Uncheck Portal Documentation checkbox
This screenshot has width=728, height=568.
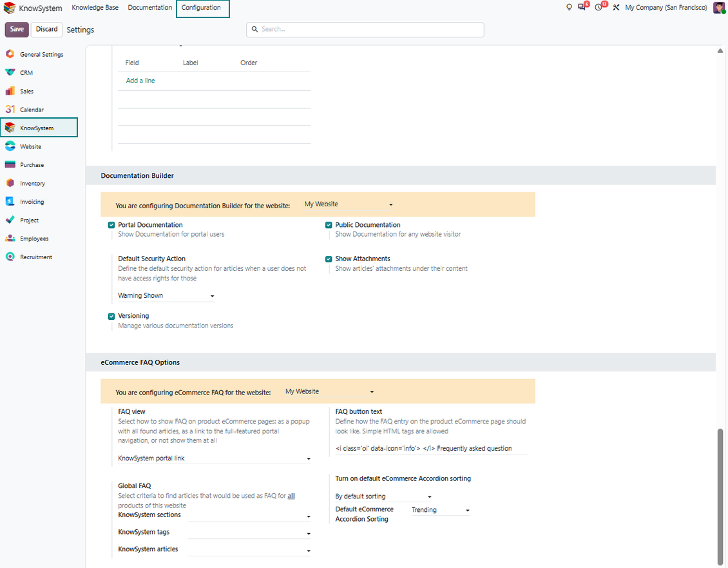(x=111, y=225)
